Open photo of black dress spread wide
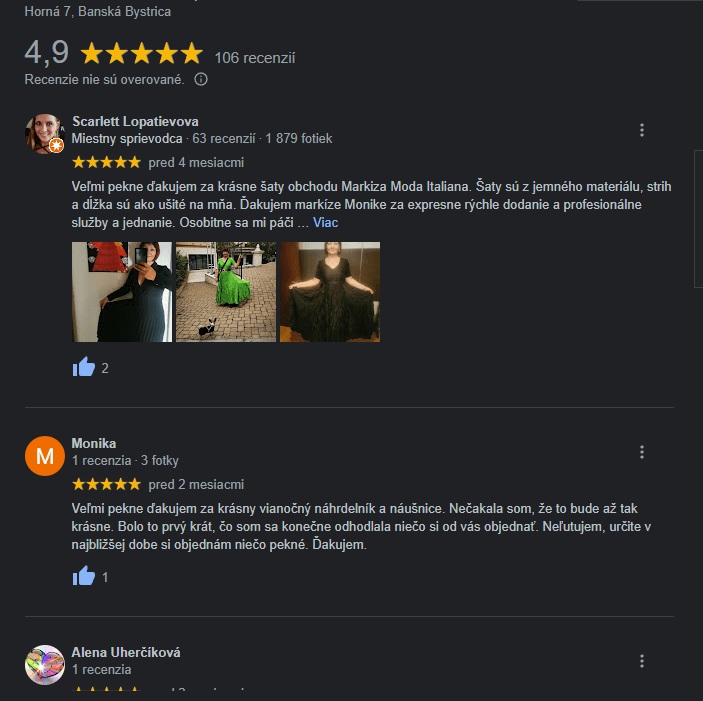 tap(330, 292)
